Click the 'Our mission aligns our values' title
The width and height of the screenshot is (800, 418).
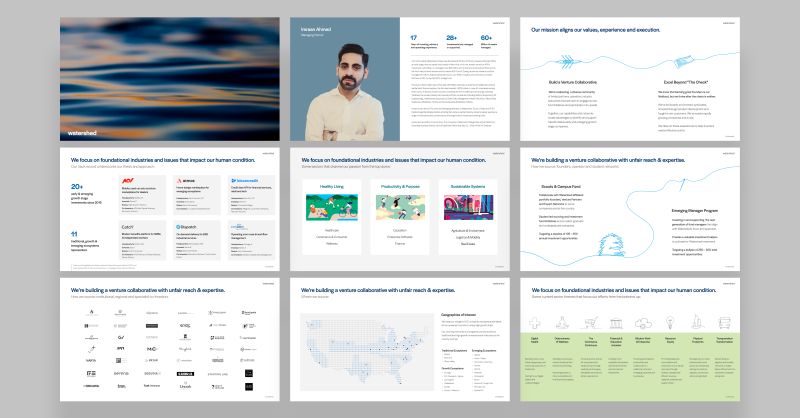[x=595, y=30]
